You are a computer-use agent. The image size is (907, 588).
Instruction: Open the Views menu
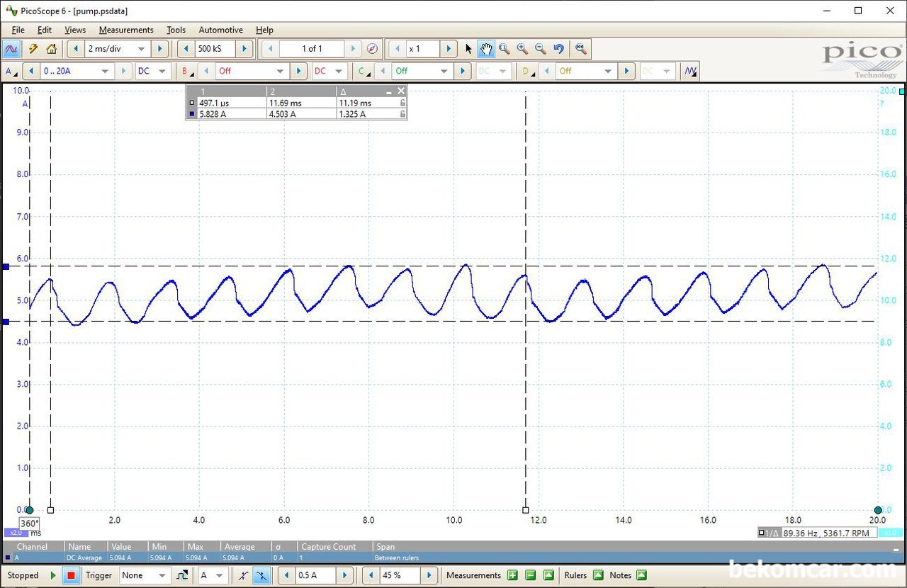[x=75, y=30]
